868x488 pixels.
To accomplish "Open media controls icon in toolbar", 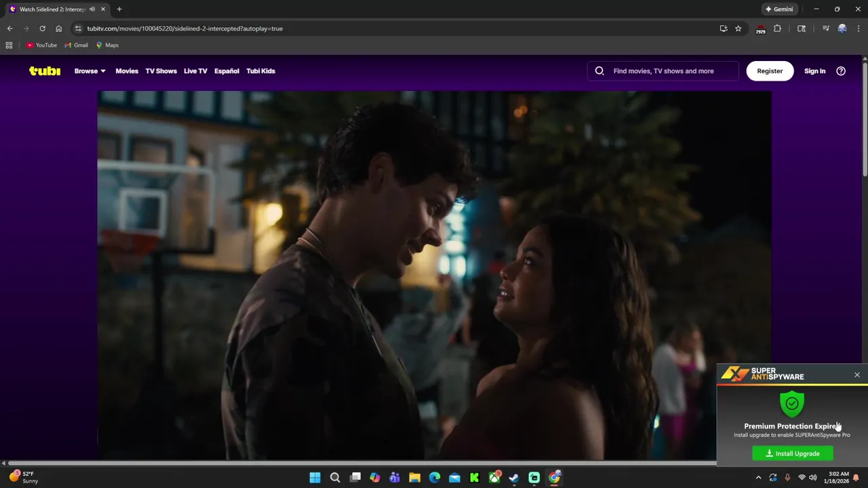I will (825, 28).
